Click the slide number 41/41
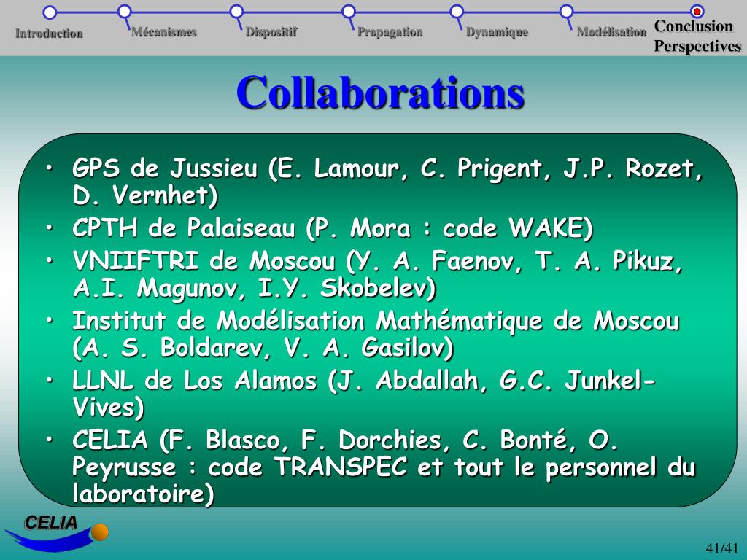This screenshot has width=747, height=560. [721, 548]
